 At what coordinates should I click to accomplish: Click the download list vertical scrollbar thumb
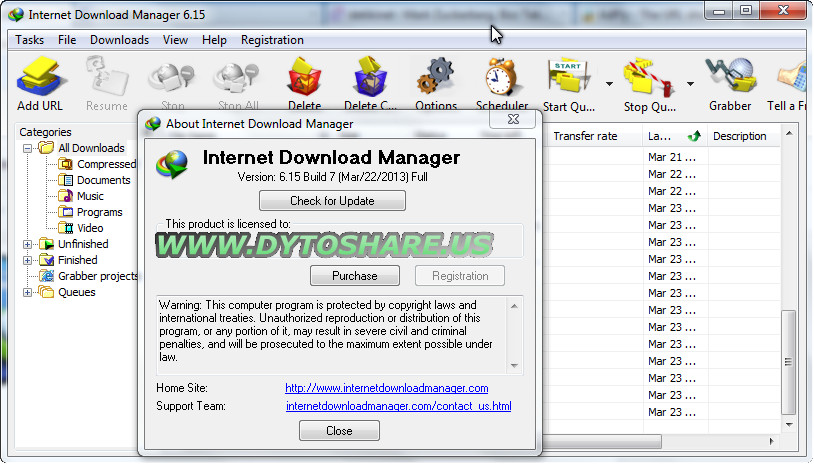[789, 362]
